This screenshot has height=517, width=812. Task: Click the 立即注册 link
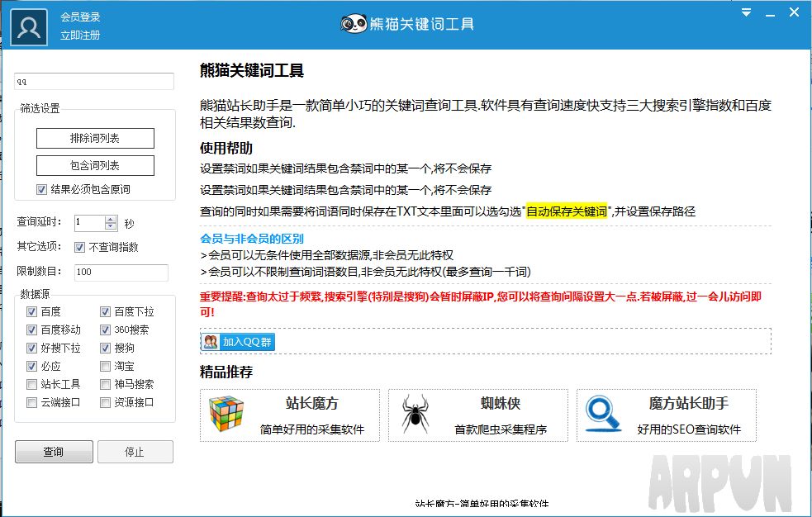(80, 36)
